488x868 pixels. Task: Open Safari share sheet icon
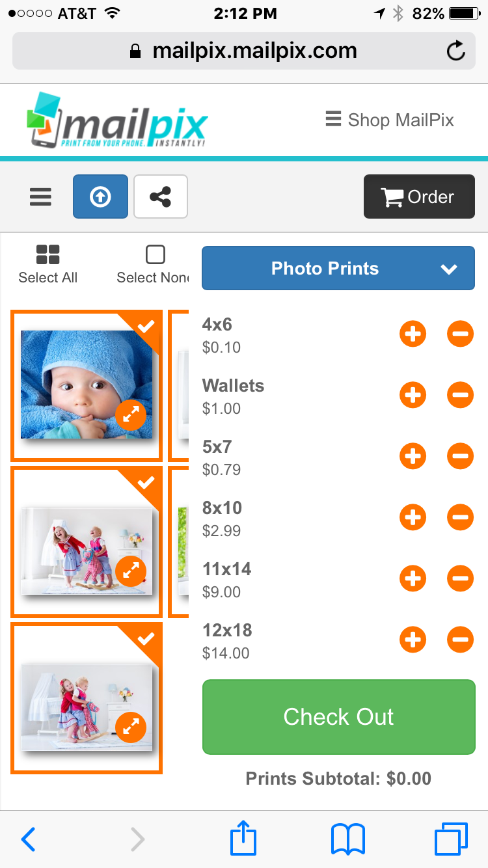243,839
